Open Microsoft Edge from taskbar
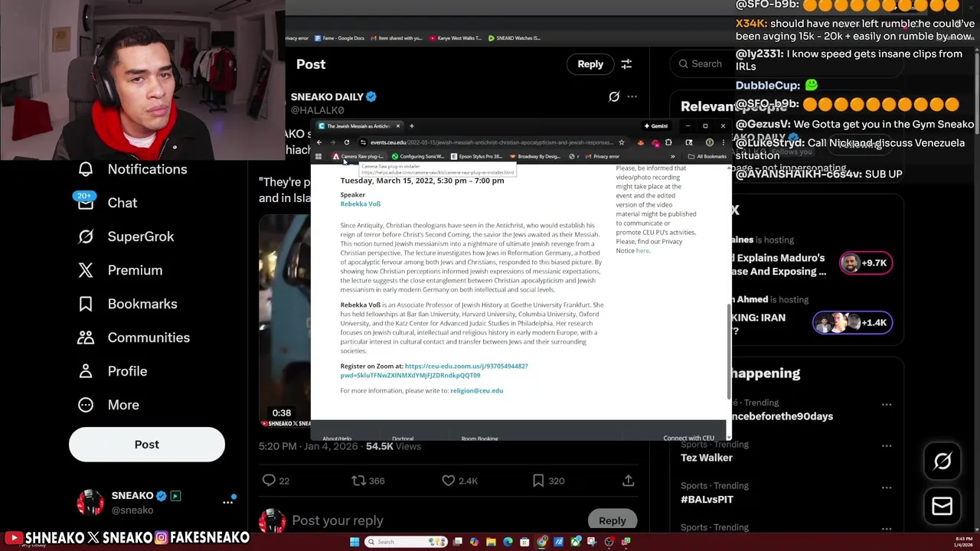The image size is (980, 551). point(508,542)
